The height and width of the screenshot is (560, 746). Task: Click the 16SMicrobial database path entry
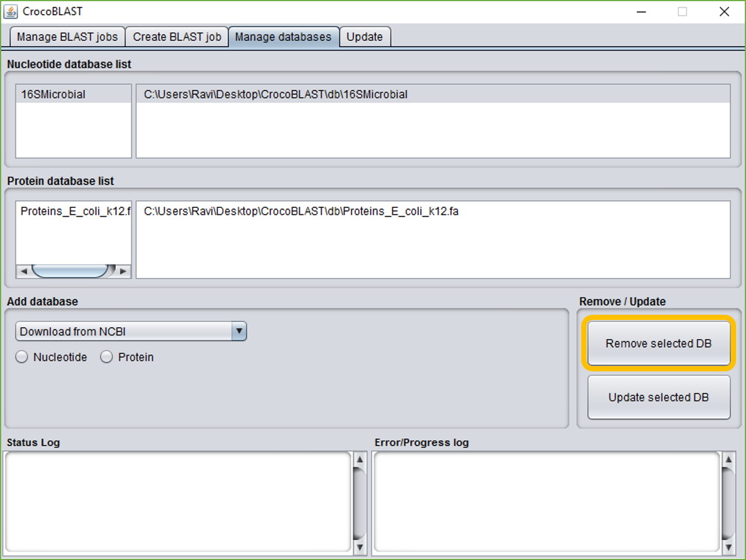click(x=433, y=94)
